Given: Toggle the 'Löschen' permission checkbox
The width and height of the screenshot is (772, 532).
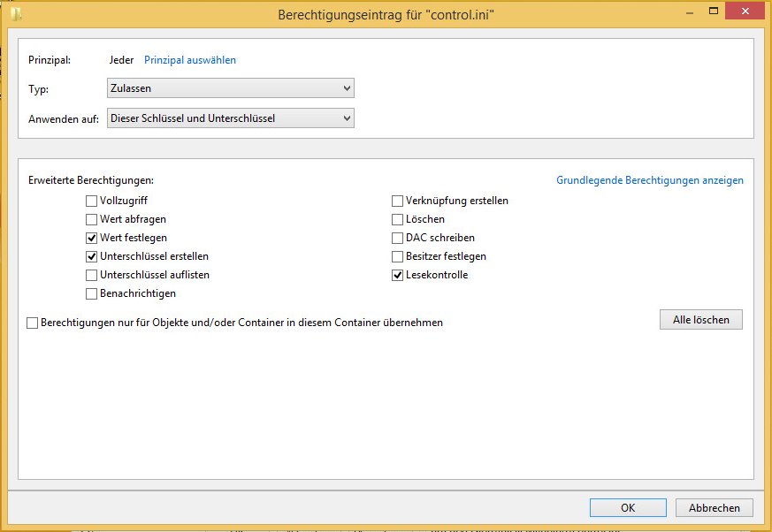Looking at the screenshot, I should (x=398, y=219).
